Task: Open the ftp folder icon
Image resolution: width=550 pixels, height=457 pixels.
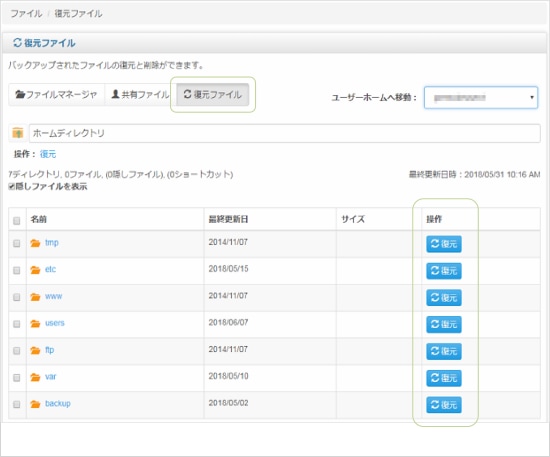Action: (x=35, y=350)
